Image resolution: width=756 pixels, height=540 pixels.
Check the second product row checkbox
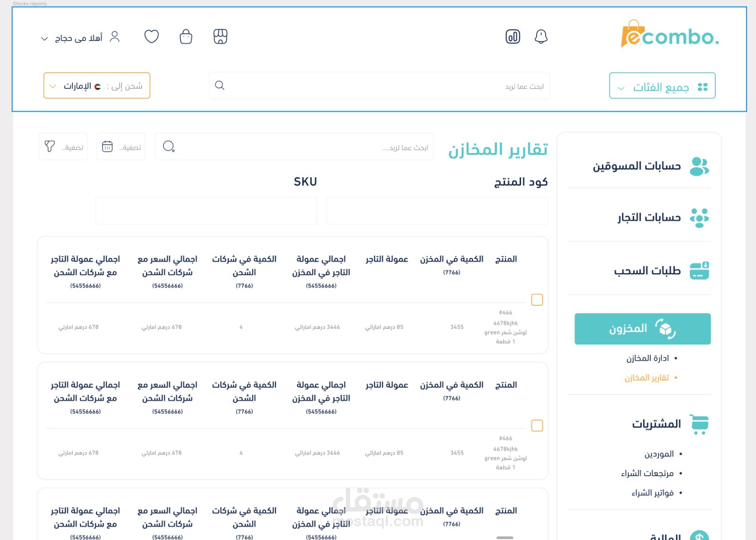[x=537, y=426]
